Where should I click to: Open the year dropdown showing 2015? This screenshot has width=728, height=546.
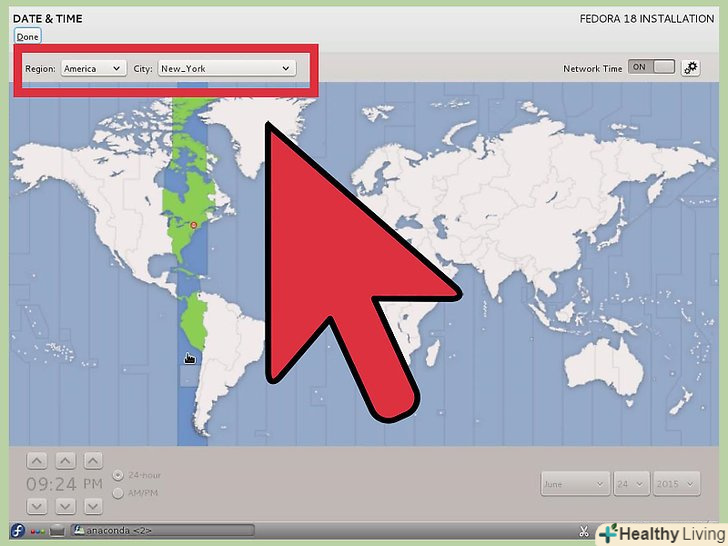[676, 484]
